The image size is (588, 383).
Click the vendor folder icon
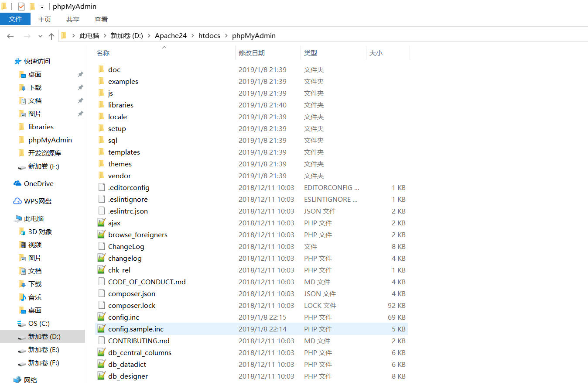coord(101,176)
